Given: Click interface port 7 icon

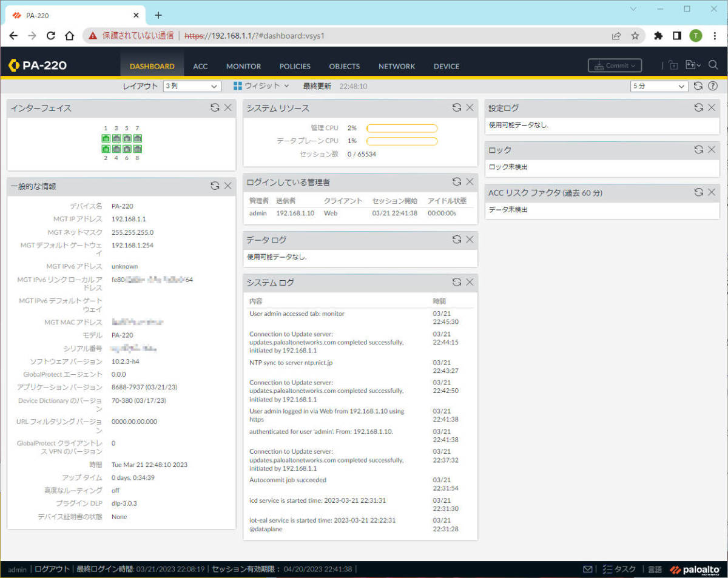Looking at the screenshot, I should pyautogui.click(x=138, y=138).
